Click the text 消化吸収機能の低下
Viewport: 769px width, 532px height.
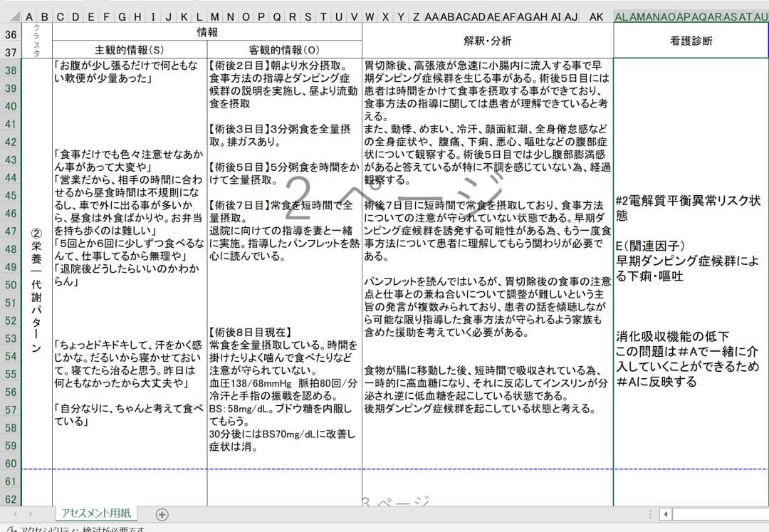(672, 336)
